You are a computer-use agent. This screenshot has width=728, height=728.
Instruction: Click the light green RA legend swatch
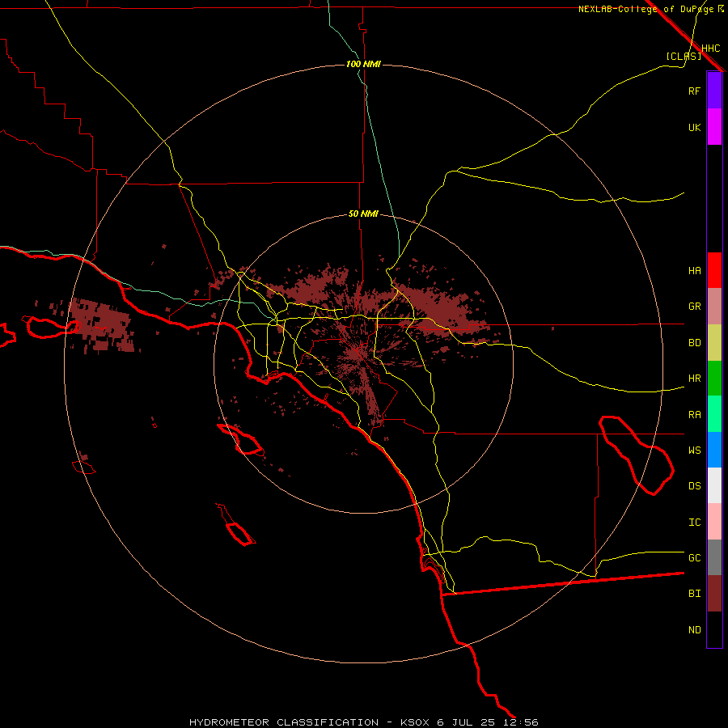tap(714, 414)
